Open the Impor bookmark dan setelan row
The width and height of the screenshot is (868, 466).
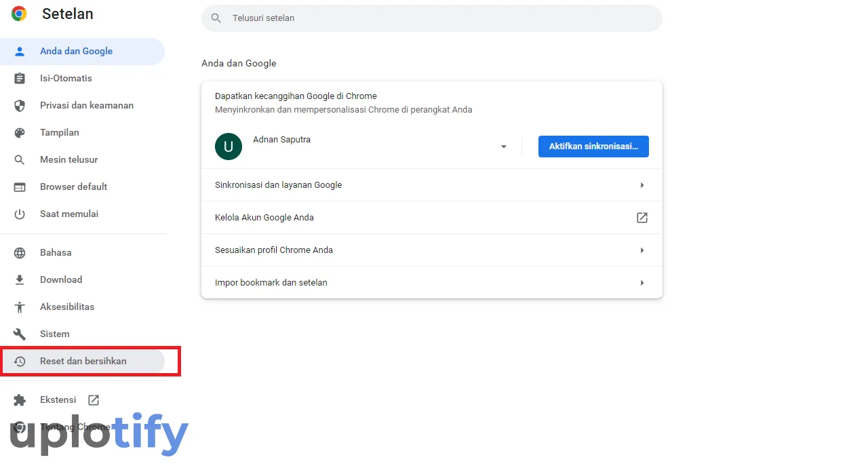point(432,282)
